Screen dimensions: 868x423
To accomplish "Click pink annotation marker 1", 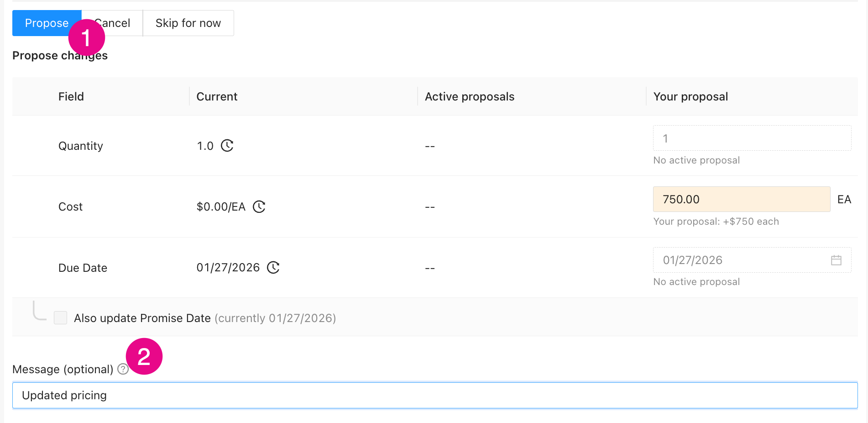I will tap(87, 37).
